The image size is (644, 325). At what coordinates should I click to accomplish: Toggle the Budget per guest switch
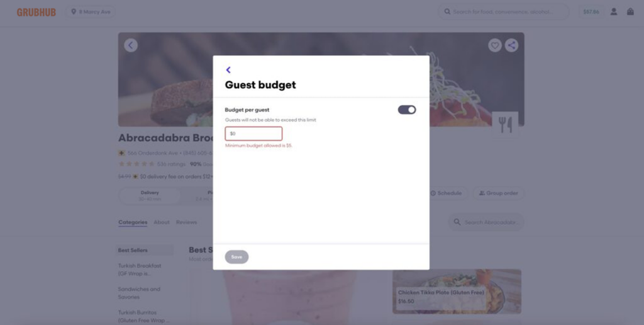point(407,110)
